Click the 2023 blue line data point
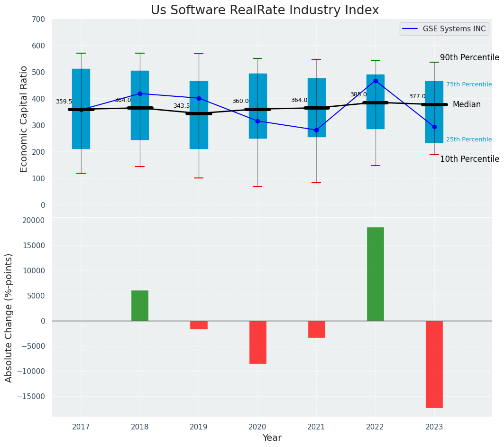This screenshot has width=504, height=447. point(434,127)
